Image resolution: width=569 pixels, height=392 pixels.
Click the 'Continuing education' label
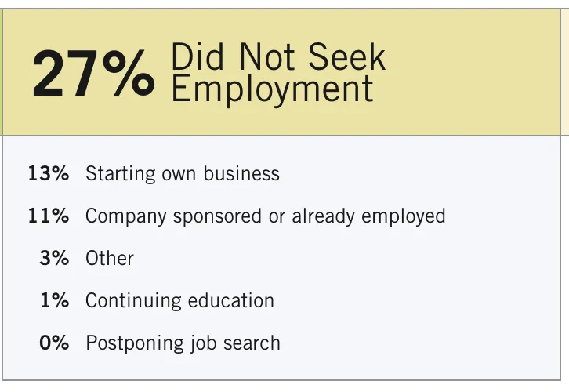179,300
